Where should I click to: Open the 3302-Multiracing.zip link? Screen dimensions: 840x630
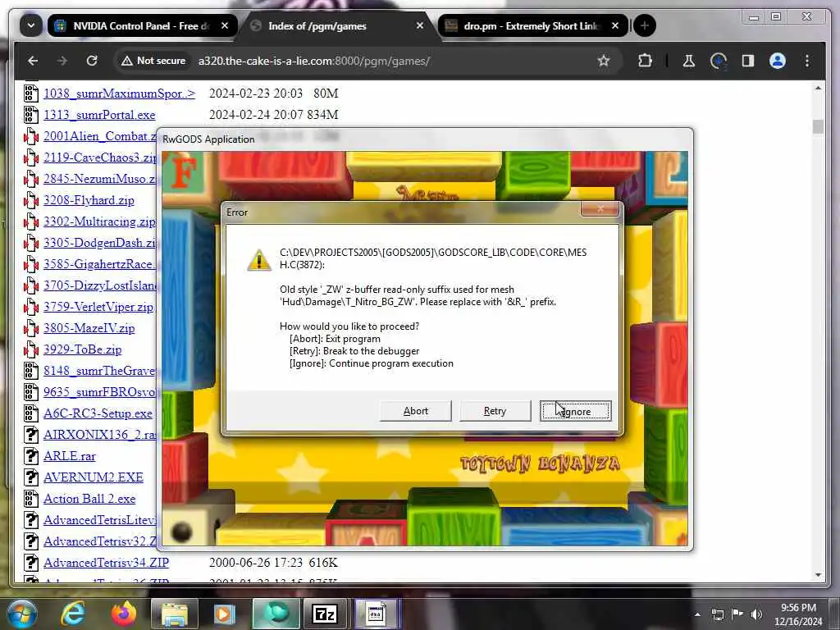tap(99, 221)
